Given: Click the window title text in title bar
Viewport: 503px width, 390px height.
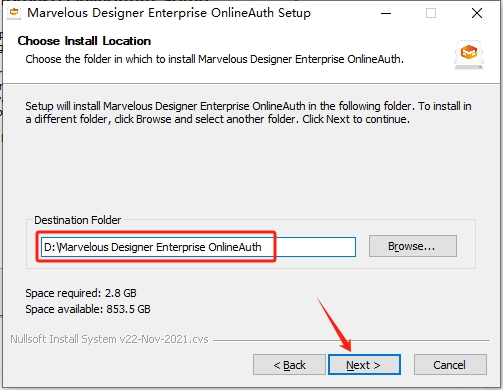Looking at the screenshot, I should point(169,13).
